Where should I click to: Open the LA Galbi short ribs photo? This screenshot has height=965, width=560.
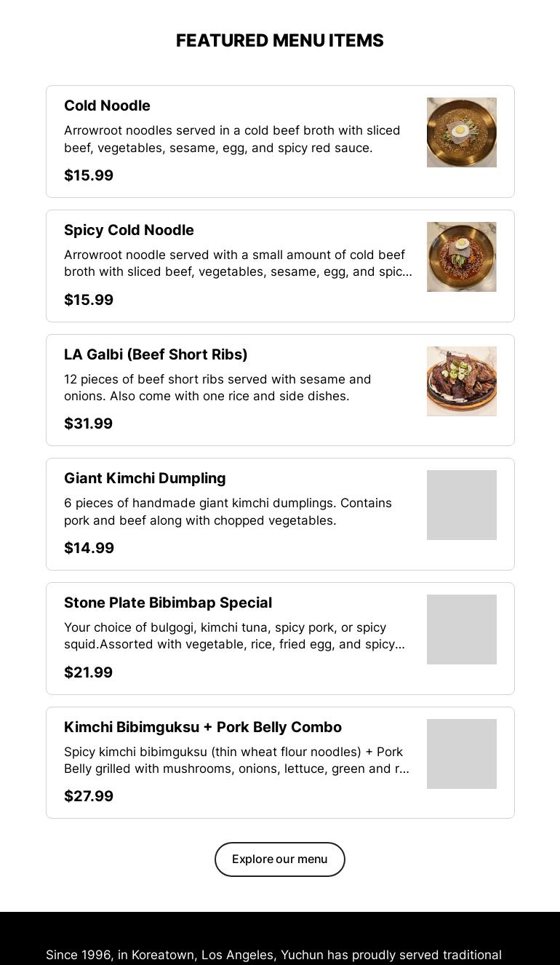point(461,381)
